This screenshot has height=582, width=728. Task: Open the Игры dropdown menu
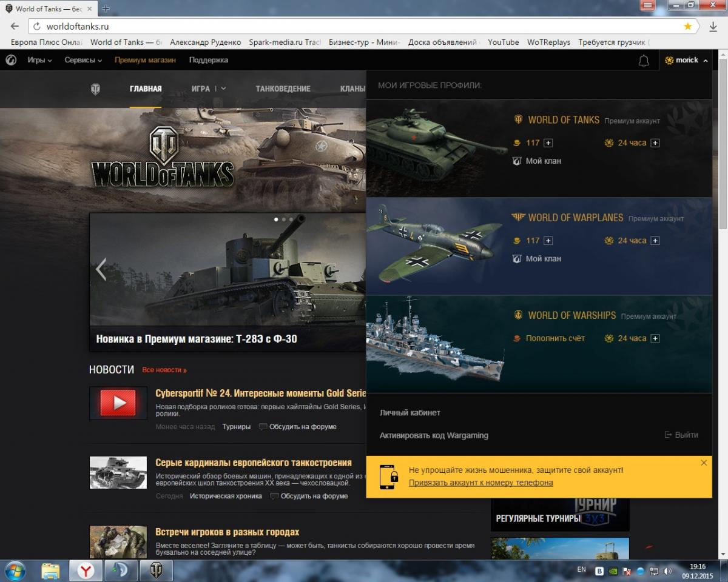click(39, 60)
